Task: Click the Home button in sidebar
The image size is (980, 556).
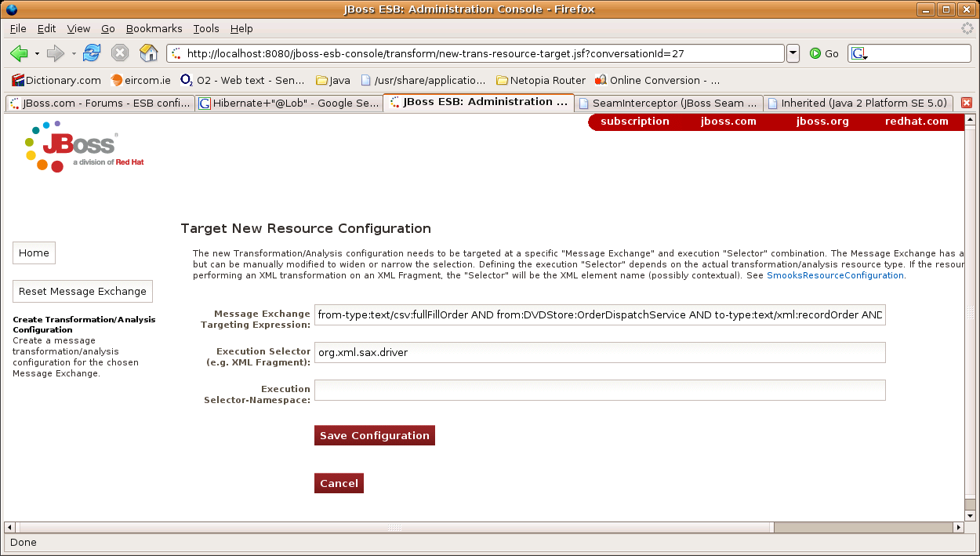Action: point(34,253)
